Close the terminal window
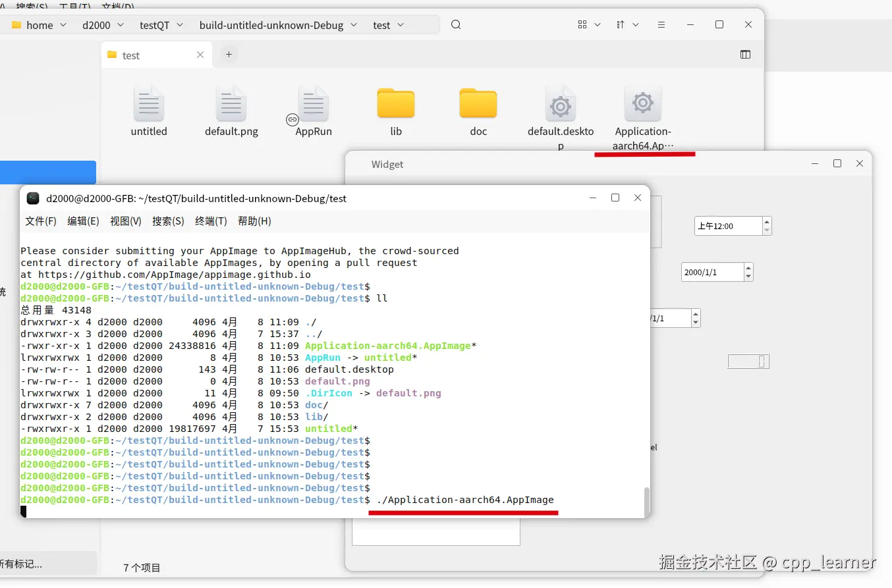The height and width of the screenshot is (588, 892). click(x=638, y=198)
